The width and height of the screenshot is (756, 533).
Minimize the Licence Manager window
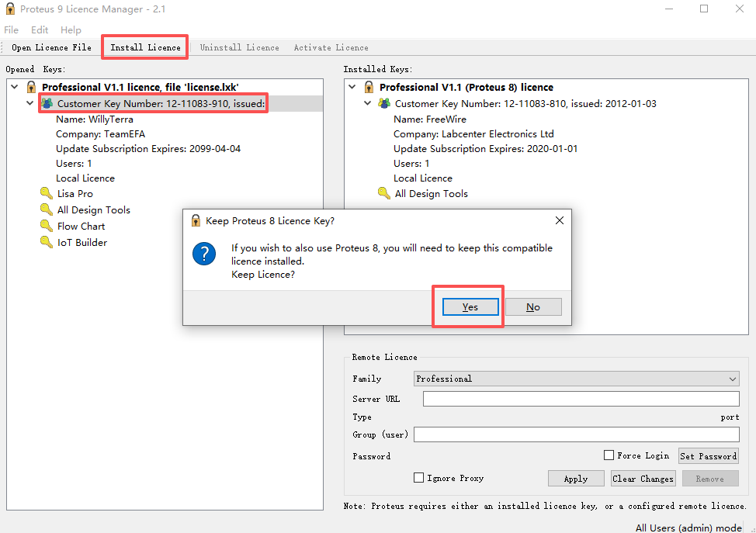coord(669,9)
